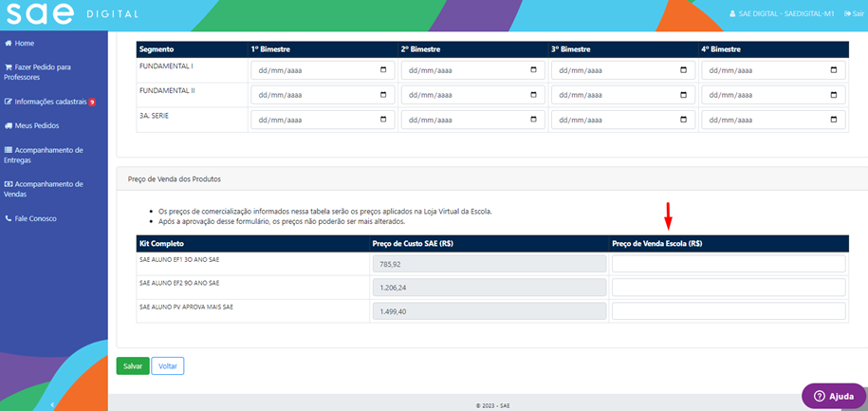The height and width of the screenshot is (411, 868).
Task: Click the Preço de Venda dos Produtos heading
Action: pyautogui.click(x=175, y=179)
